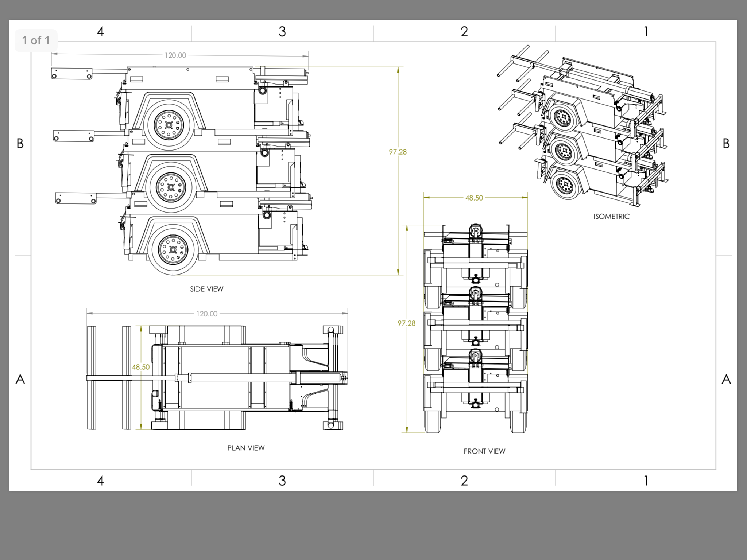The height and width of the screenshot is (560, 747).
Task: Click the ISOMETRIC caption label
Action: coord(611,217)
